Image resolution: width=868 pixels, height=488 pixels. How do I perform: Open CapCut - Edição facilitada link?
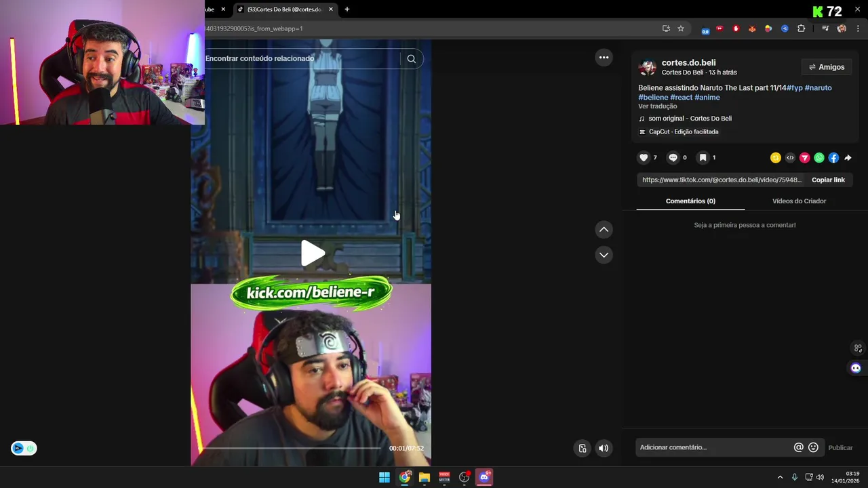point(678,131)
